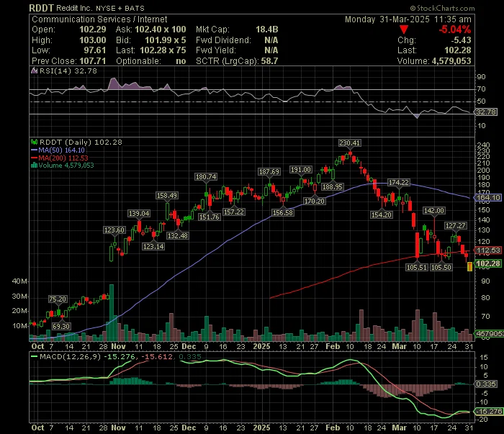Select the MA(50) 164.10 legend label
Screen dimensions: 504x434
(x=61, y=150)
